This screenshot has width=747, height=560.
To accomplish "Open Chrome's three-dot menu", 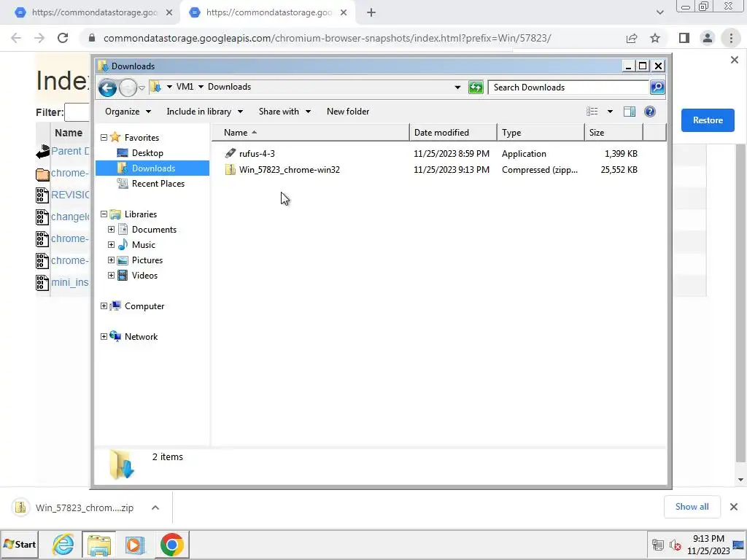I will tap(731, 38).
